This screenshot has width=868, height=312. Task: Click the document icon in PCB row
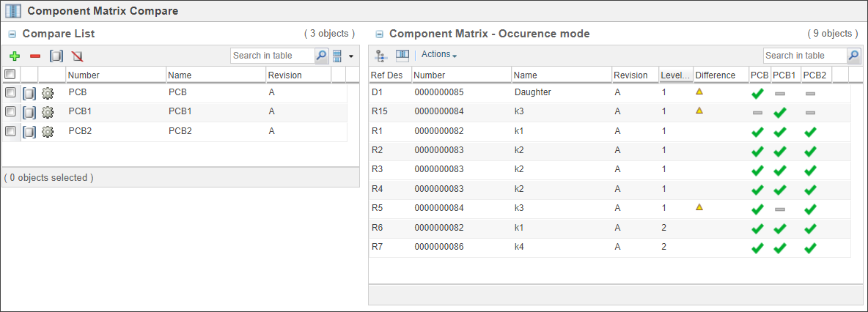pos(29,93)
